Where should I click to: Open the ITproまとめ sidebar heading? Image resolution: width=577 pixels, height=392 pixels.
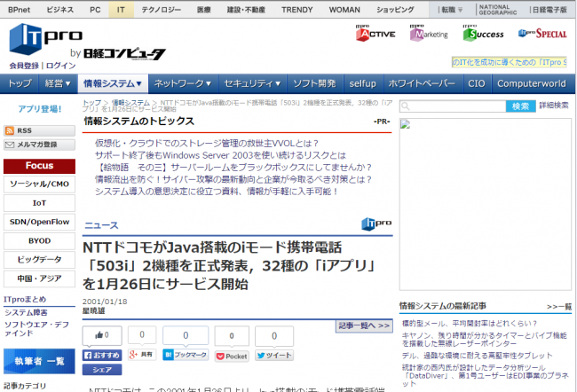[25, 300]
